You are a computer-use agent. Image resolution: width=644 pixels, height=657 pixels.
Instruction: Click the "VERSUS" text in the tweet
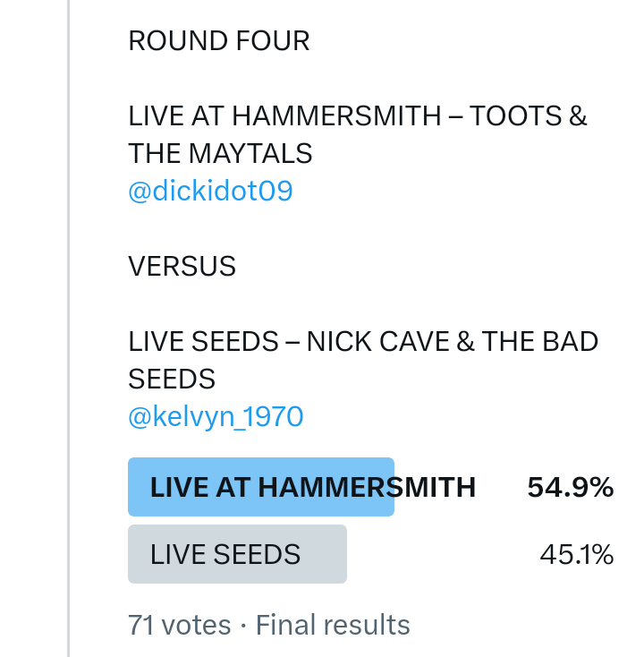click(x=182, y=266)
